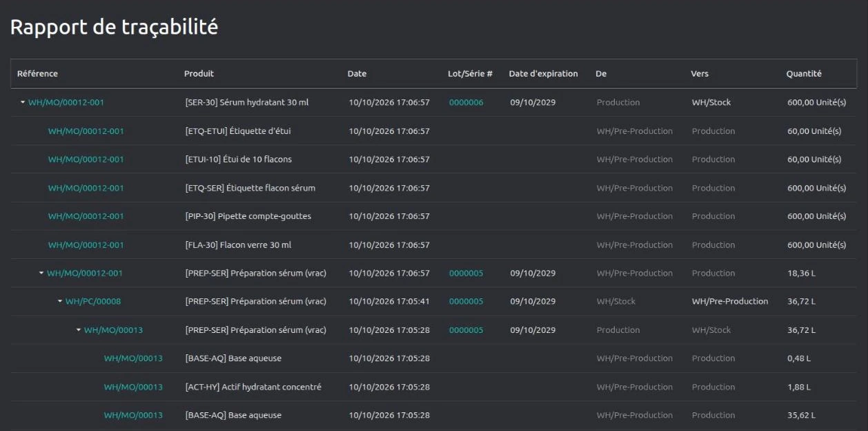Viewport: 868px width, 431px height.
Task: Open lot 0000005 on the 17:05:28 row
Action: (466, 330)
